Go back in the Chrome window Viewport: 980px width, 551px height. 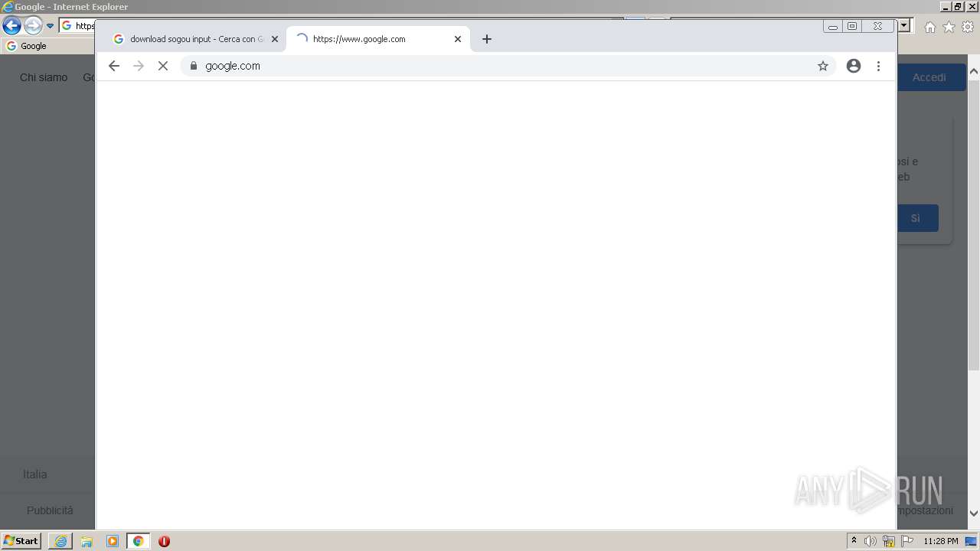click(x=114, y=66)
